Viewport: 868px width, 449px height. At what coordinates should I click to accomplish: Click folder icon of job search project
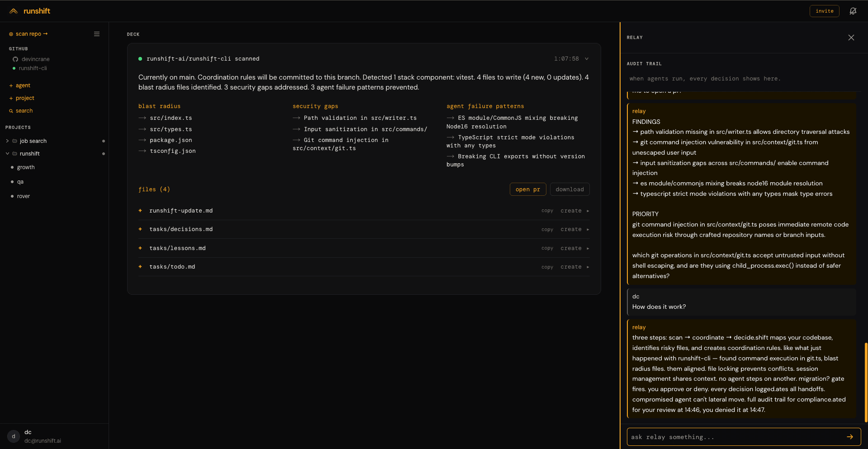click(15, 141)
